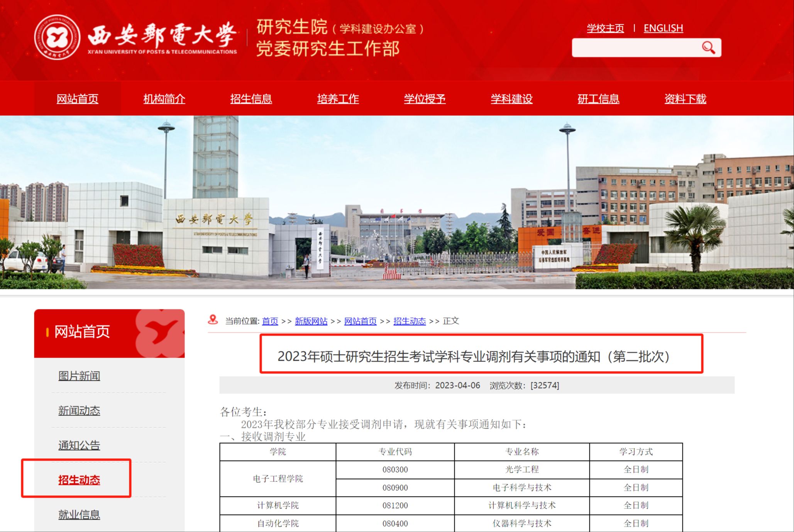Click the campus gate banner image
The width and height of the screenshot is (794, 532).
coord(397,202)
